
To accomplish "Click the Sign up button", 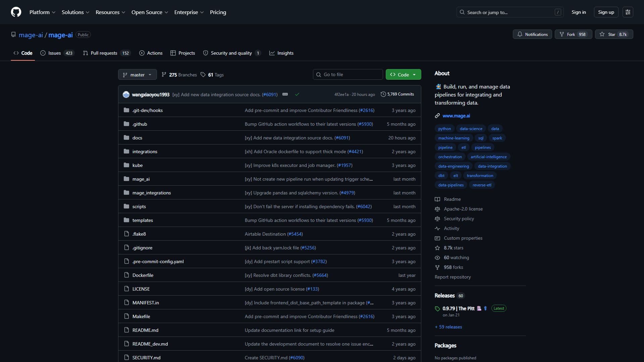I will tap(606, 12).
